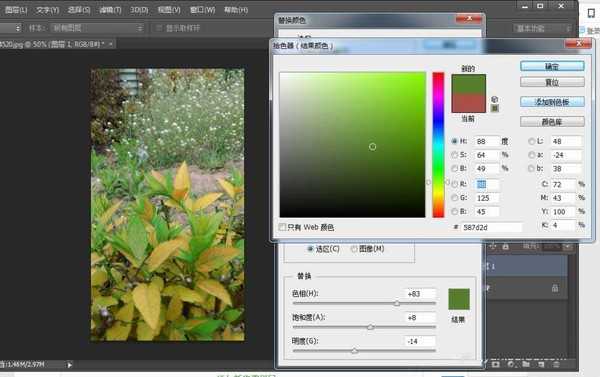Click 添加到色板 button
The width and height of the screenshot is (600, 377).
tap(552, 102)
